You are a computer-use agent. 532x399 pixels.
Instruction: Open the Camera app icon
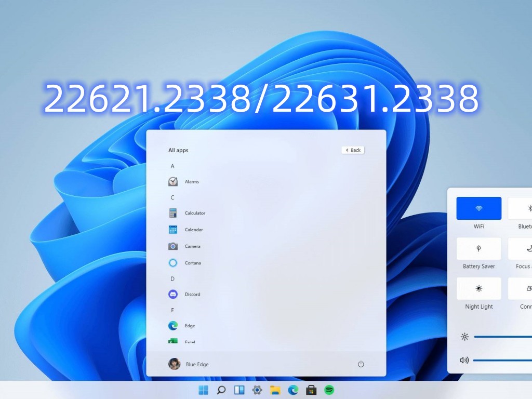173,246
